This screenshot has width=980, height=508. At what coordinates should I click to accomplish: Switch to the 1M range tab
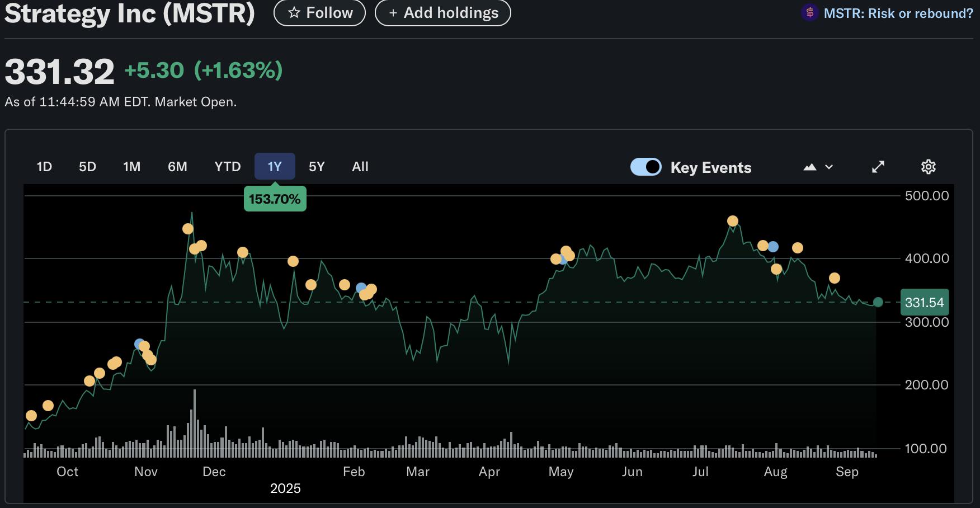pyautogui.click(x=132, y=167)
